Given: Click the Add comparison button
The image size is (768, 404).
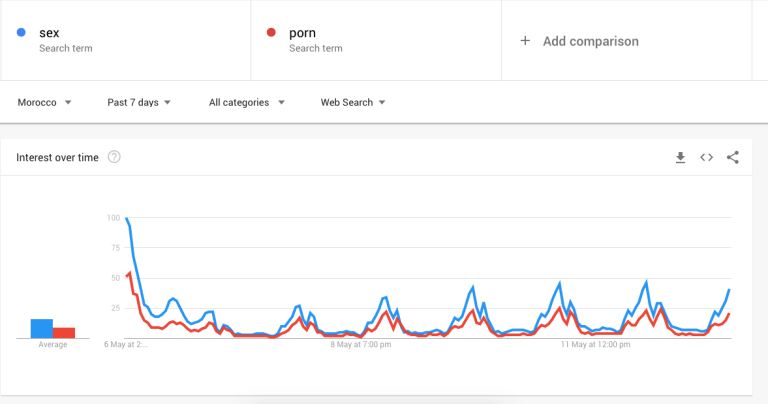Looking at the screenshot, I should point(627,40).
